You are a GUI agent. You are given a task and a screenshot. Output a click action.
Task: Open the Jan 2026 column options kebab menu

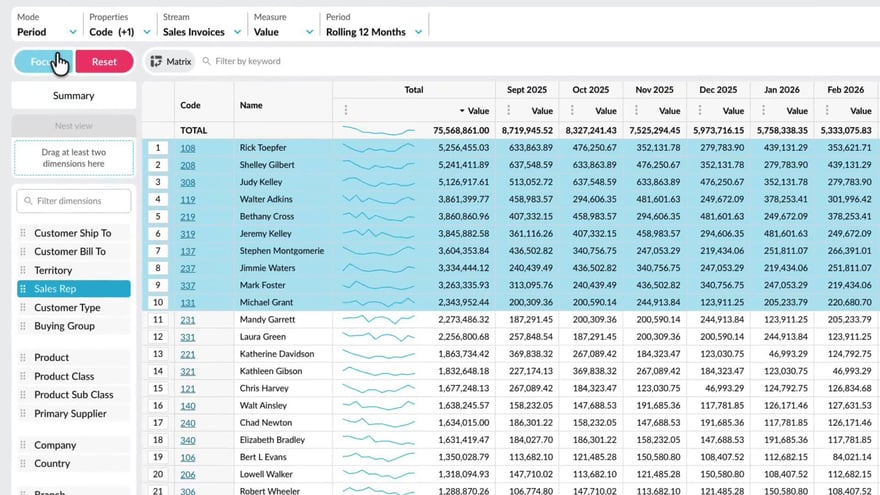763,111
